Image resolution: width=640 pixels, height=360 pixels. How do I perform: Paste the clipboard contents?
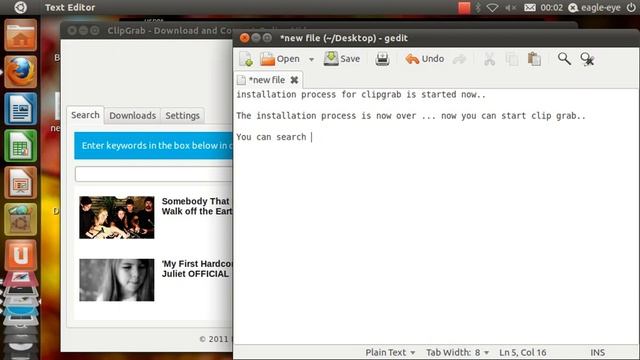pyautogui.click(x=534, y=59)
